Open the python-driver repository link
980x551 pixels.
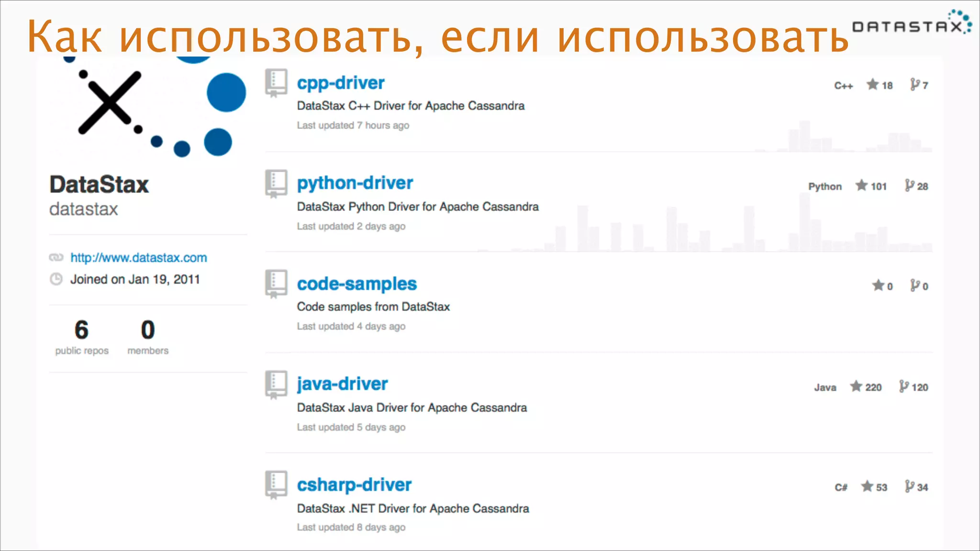pyautogui.click(x=355, y=183)
